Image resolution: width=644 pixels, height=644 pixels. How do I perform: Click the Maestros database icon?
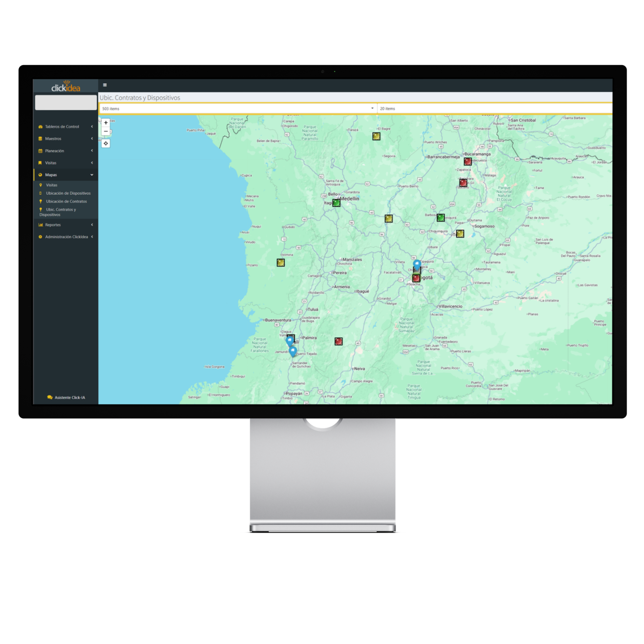tap(41, 139)
